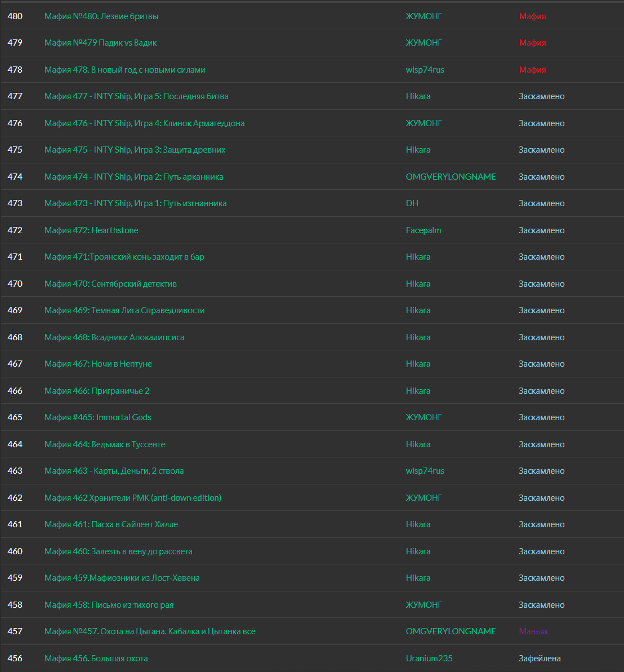Open Hikara's profile on row 475
Screen dimensions: 624x672
pyautogui.click(x=418, y=149)
